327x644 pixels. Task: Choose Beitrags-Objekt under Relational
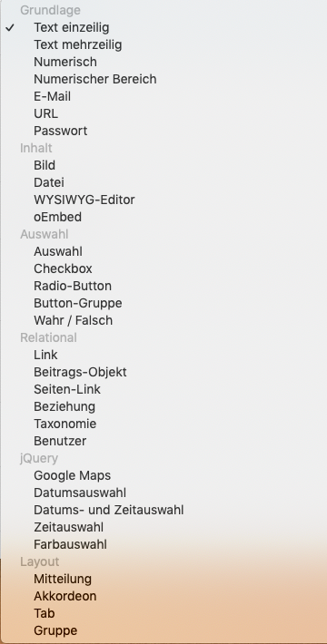point(163,373)
